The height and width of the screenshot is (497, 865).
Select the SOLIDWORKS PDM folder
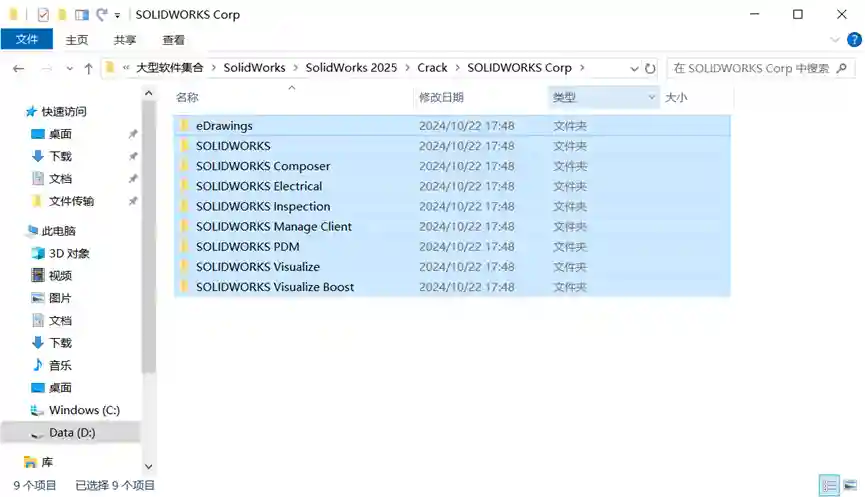click(x=247, y=246)
